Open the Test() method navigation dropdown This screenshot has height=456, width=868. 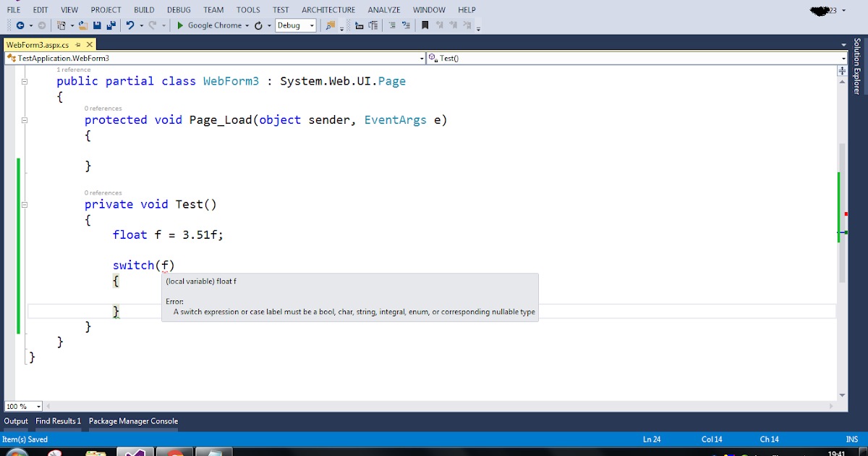[x=841, y=58]
